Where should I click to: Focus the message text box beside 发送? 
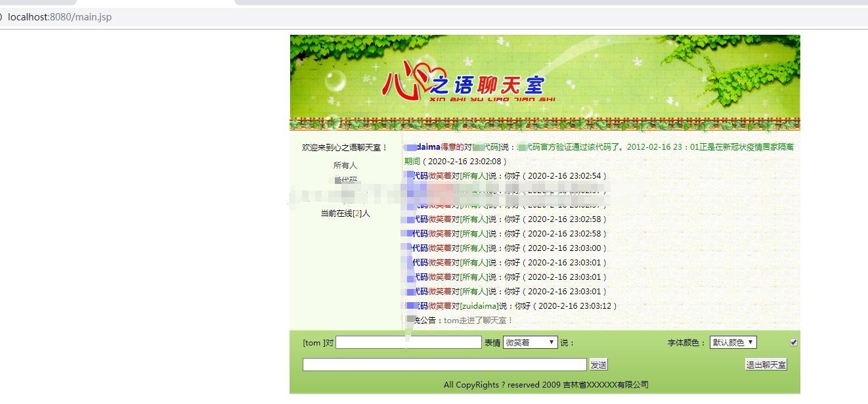(x=445, y=365)
